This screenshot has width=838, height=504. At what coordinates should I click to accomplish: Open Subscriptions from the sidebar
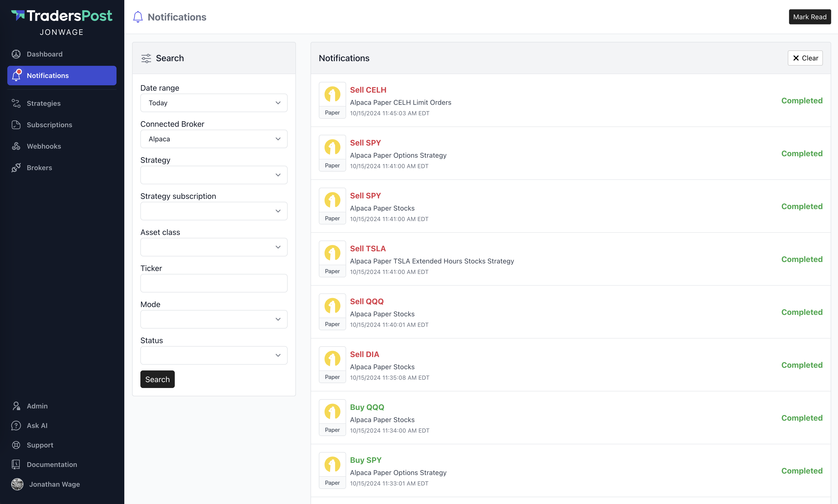pos(62,125)
